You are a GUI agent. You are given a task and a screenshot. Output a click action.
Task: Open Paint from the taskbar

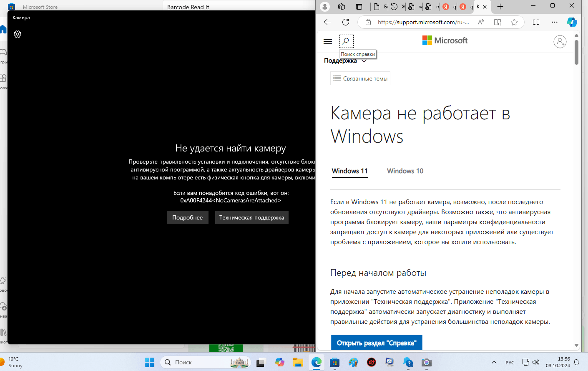click(353, 362)
